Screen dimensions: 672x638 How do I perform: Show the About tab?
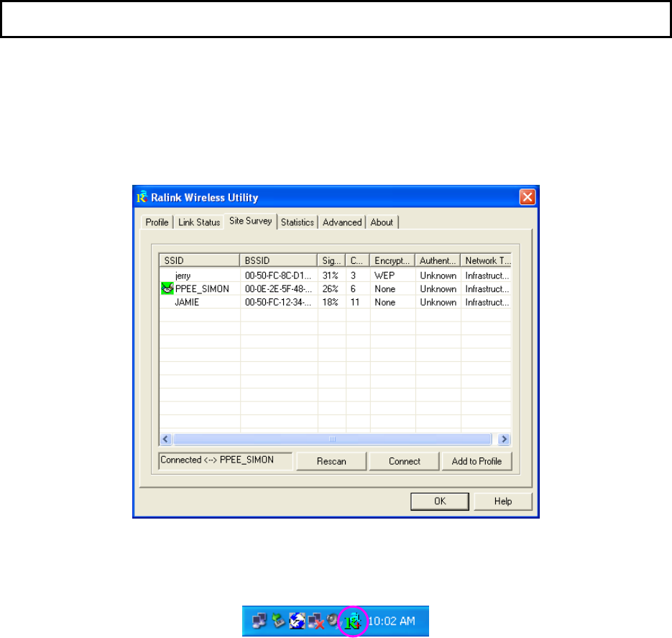pyautogui.click(x=382, y=222)
